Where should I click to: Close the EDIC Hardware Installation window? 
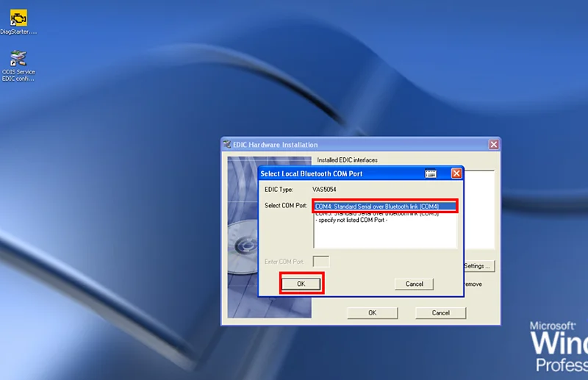click(x=494, y=144)
